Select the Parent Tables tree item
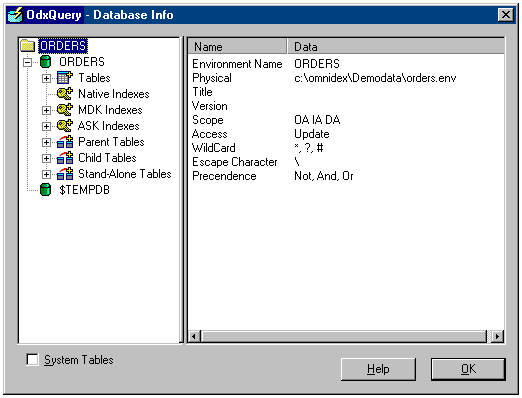 click(111, 142)
